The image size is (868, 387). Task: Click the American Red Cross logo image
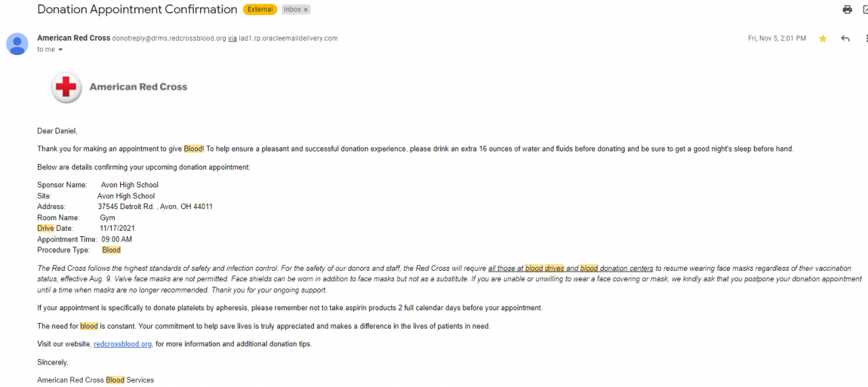click(x=119, y=88)
